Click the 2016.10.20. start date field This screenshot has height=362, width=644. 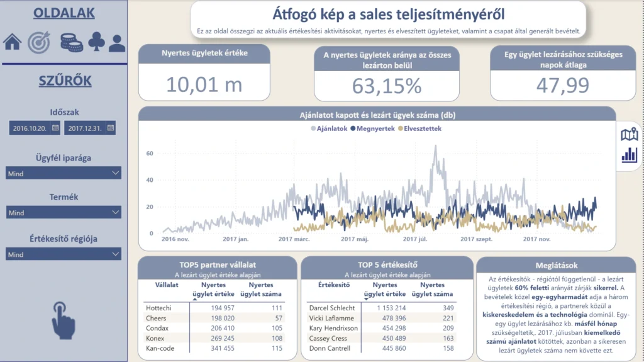pos(29,128)
